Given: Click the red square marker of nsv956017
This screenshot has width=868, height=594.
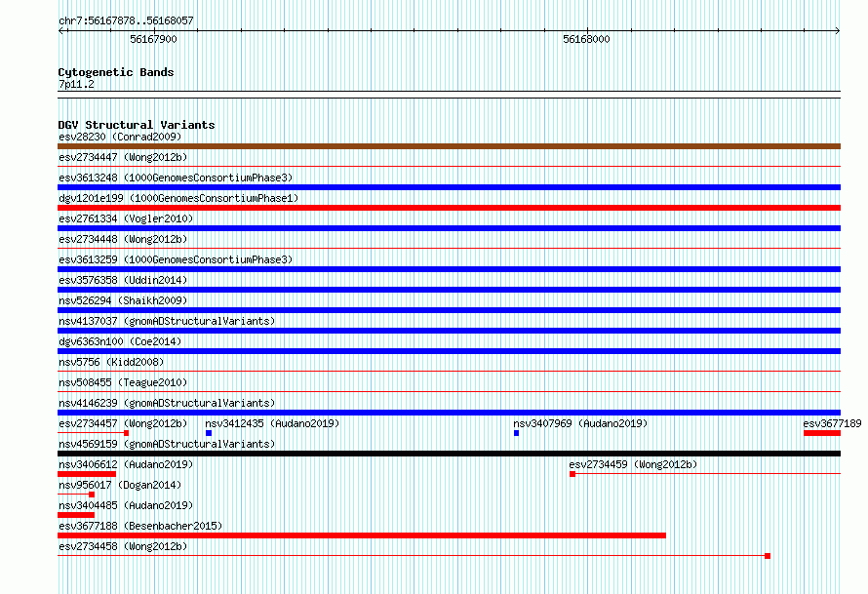Looking at the screenshot, I should tap(92, 495).
